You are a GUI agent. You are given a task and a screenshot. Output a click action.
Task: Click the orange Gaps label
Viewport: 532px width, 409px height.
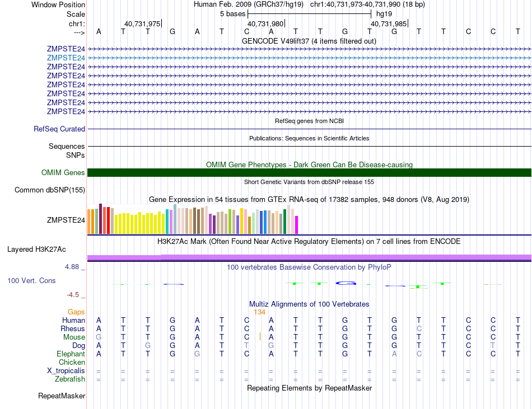(76, 312)
